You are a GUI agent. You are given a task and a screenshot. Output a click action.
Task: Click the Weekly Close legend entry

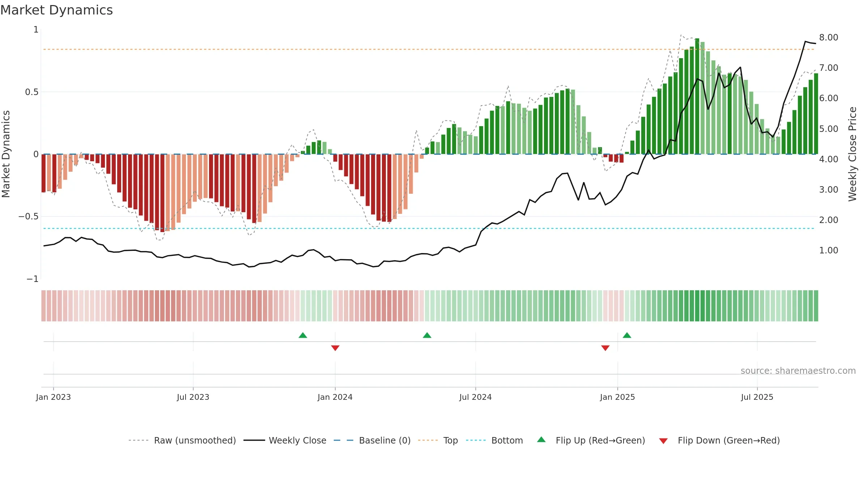coord(285,440)
